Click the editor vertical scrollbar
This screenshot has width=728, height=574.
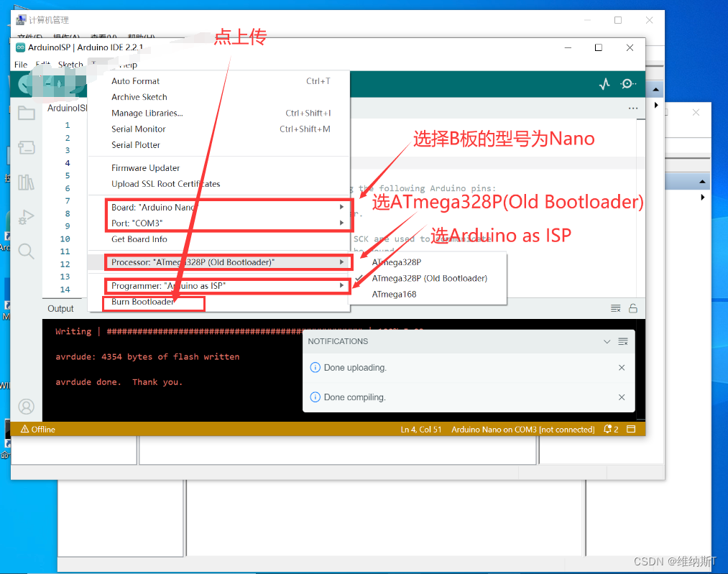click(x=641, y=208)
